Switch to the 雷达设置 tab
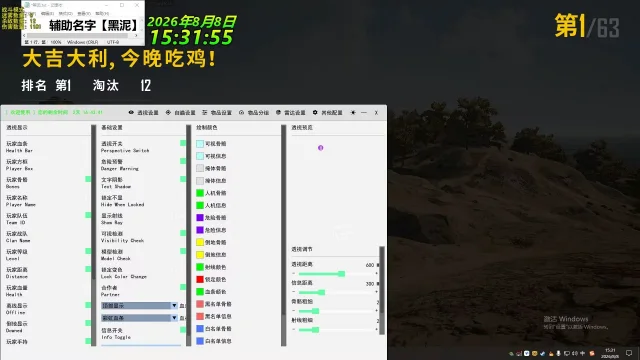The image size is (640, 360). pyautogui.click(x=291, y=113)
